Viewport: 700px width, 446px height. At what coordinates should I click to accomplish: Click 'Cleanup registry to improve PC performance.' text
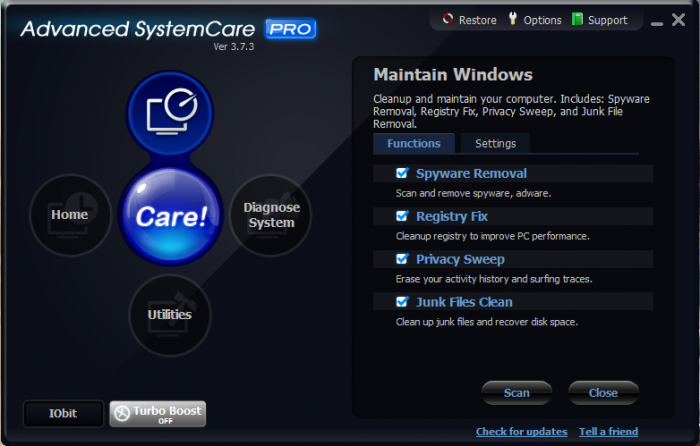[x=492, y=236]
